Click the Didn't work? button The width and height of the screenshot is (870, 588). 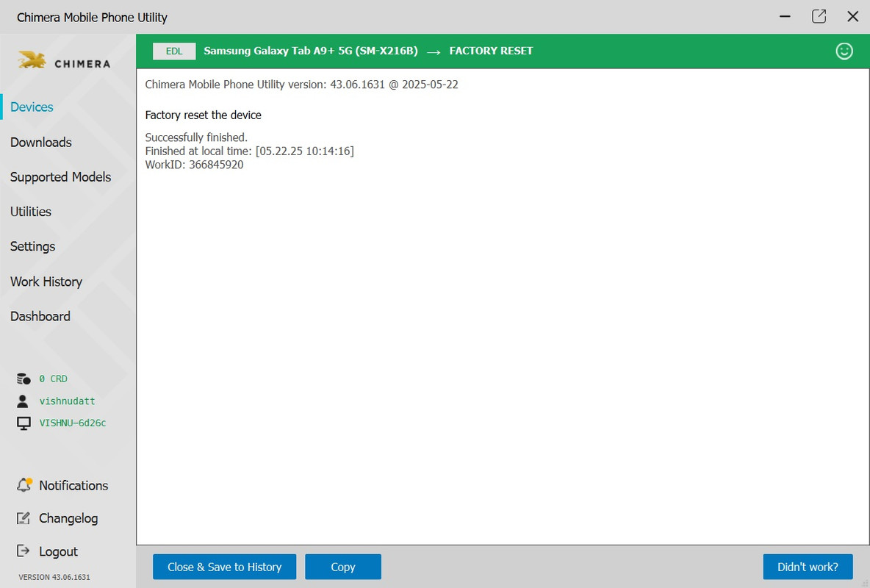click(808, 567)
